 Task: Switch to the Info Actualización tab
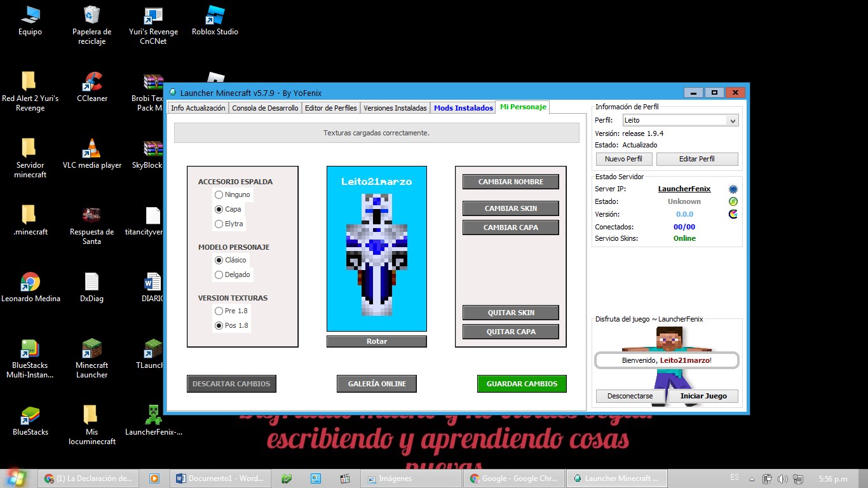point(198,108)
